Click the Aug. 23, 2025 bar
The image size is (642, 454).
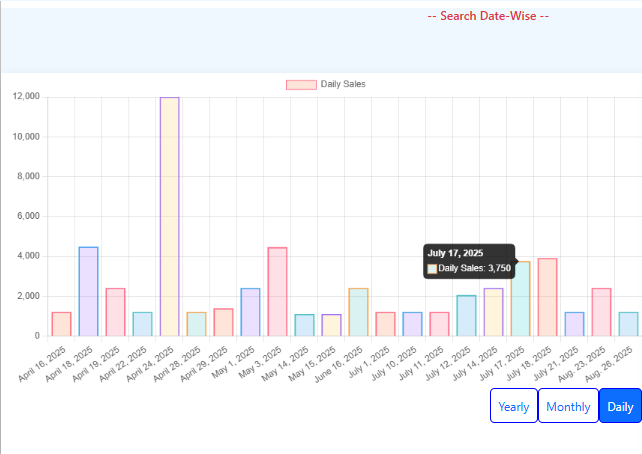(601, 312)
